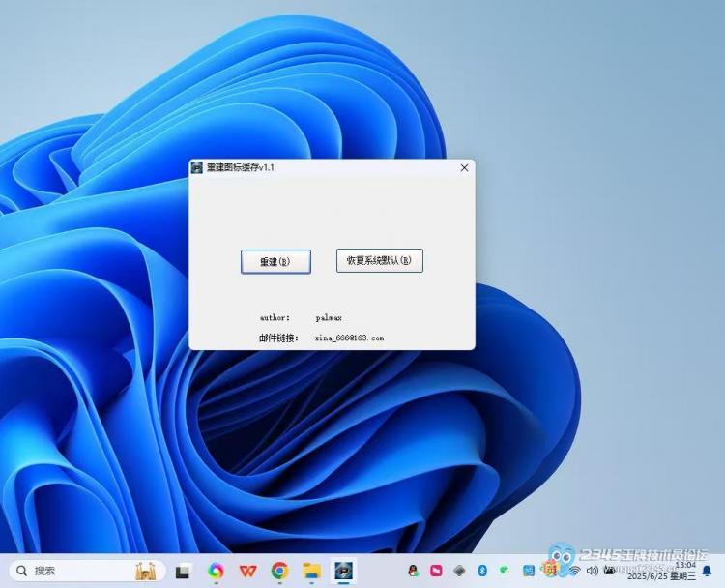
Task: Click the author: label text
Action: [275, 318]
